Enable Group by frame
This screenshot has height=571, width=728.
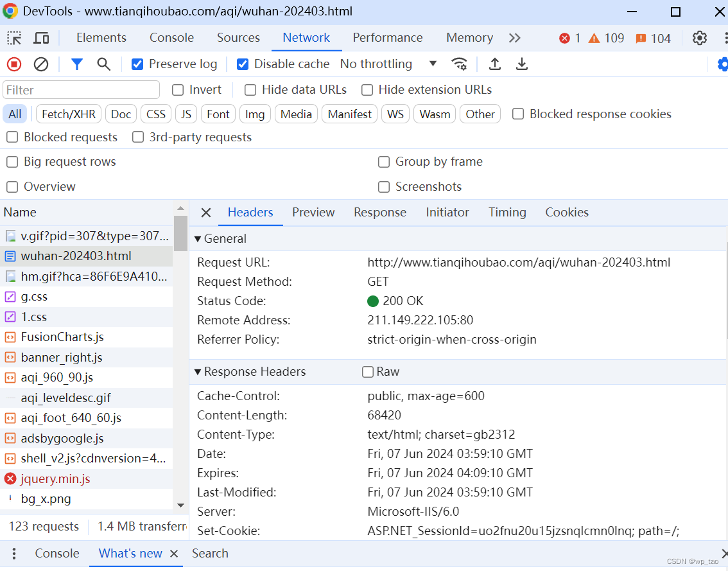point(384,162)
